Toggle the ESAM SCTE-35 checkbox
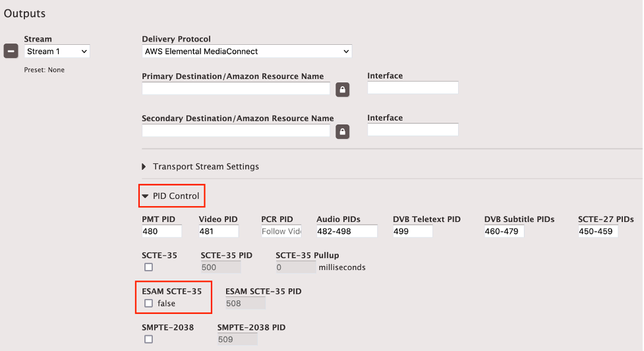Screen dimensions: 644x351 tap(148, 303)
